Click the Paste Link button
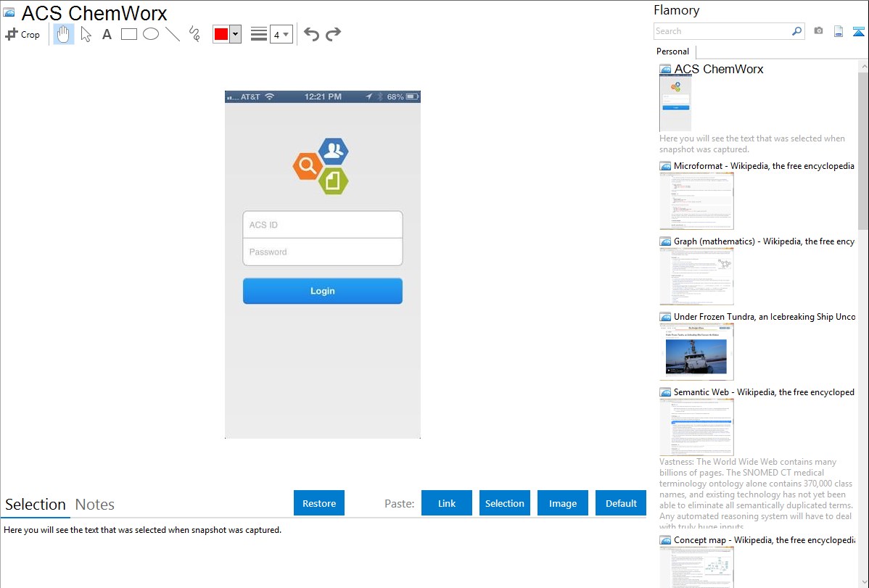The width and height of the screenshot is (869, 588). click(447, 503)
